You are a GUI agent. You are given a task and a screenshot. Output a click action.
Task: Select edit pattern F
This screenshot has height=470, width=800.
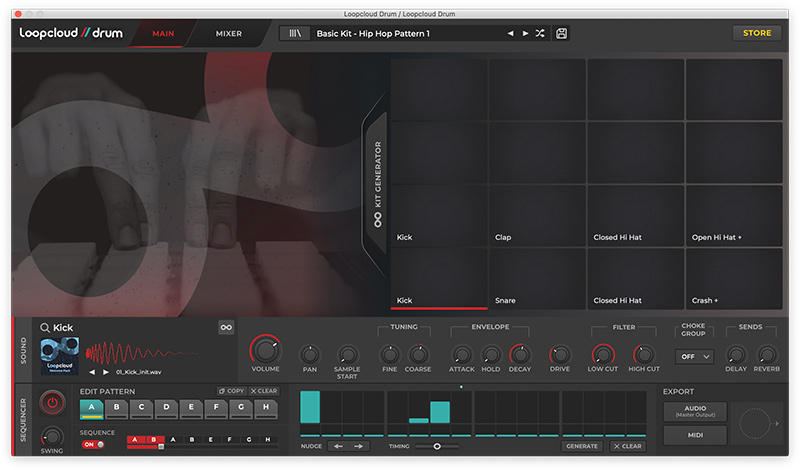click(216, 409)
